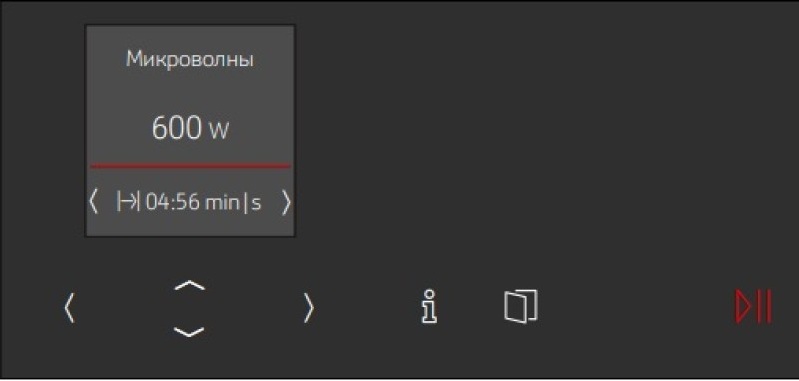Tap the s unit label after min
This screenshot has width=799, height=381.
(256, 204)
